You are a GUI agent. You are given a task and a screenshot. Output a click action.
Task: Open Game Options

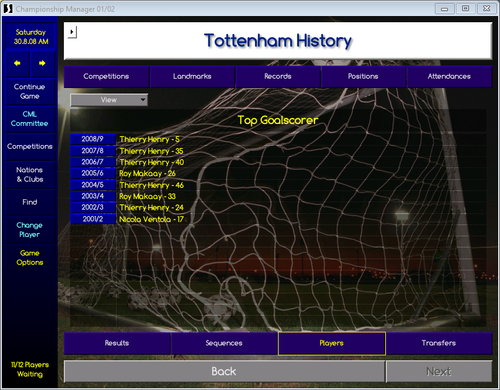(30, 258)
